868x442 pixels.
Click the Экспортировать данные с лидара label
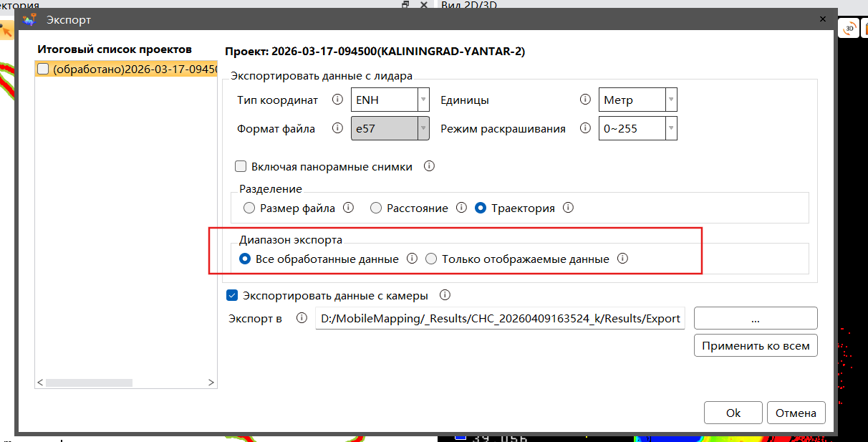(322, 75)
